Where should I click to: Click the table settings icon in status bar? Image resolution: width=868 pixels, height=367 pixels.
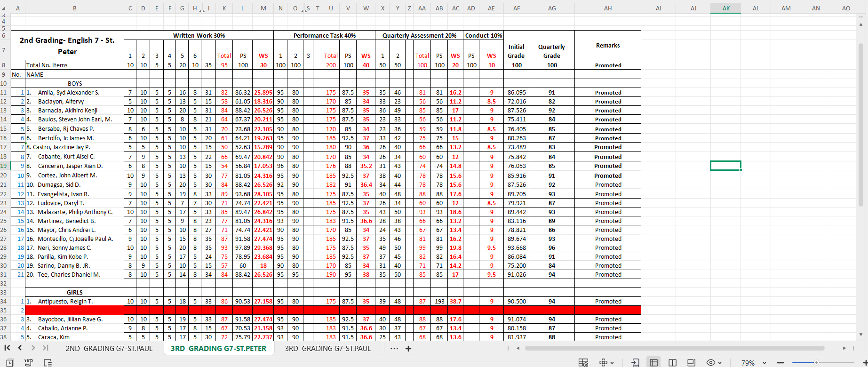pos(583,363)
